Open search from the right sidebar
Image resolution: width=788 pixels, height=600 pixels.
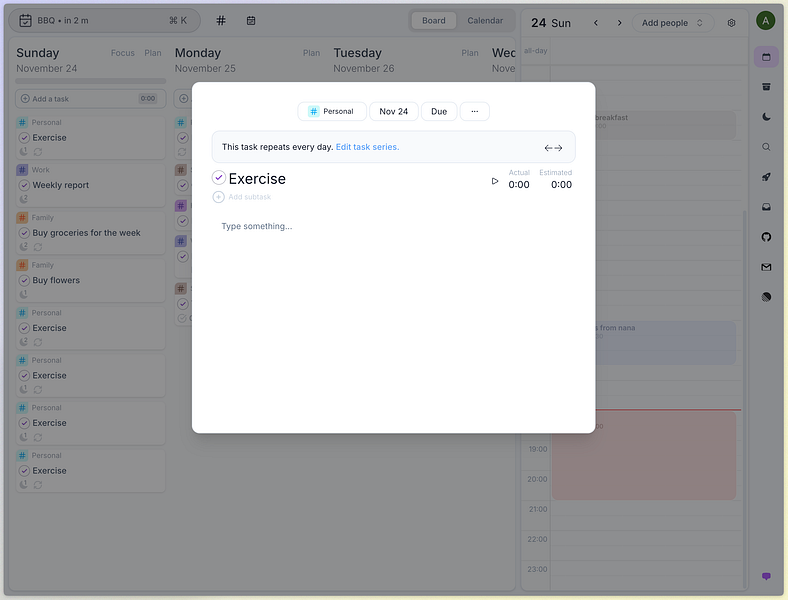pos(766,147)
